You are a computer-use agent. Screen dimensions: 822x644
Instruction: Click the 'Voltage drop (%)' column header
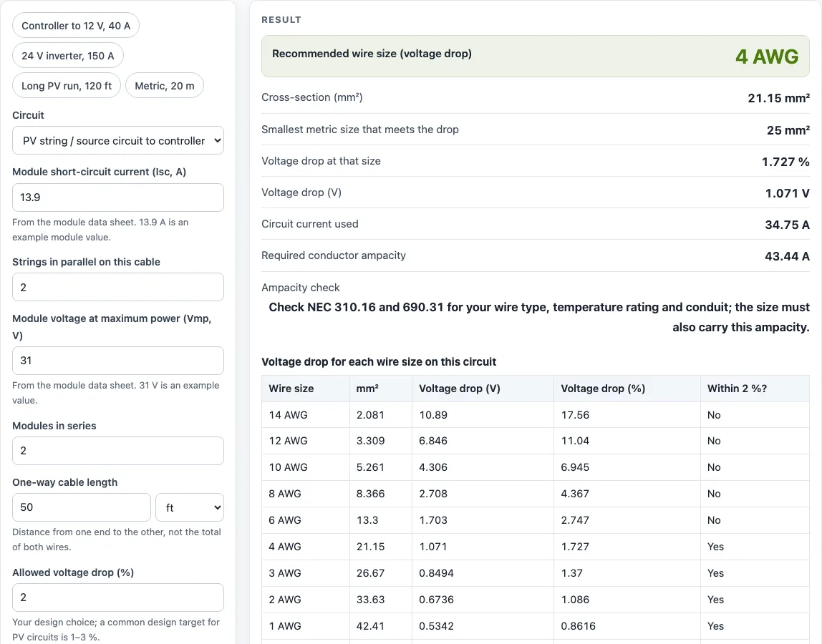pyautogui.click(x=603, y=389)
